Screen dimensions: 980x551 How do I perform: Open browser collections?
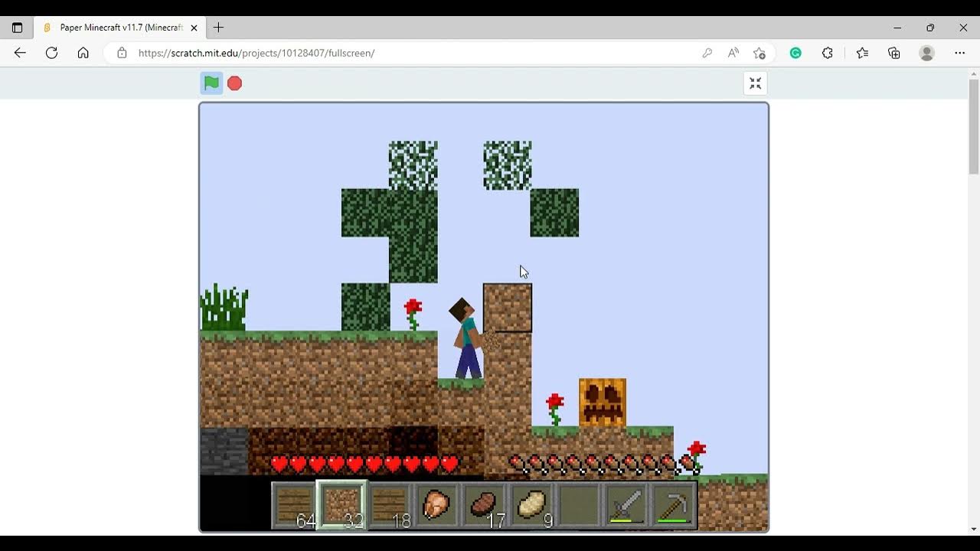click(x=894, y=53)
